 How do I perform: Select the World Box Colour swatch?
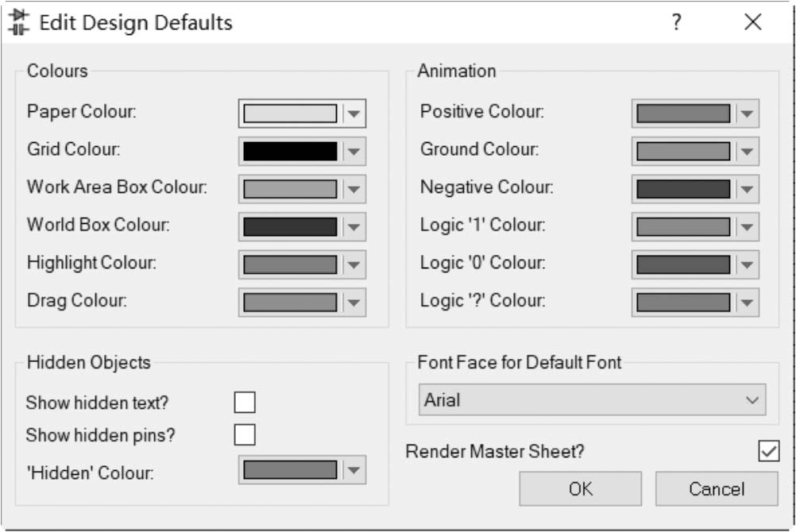pos(290,227)
